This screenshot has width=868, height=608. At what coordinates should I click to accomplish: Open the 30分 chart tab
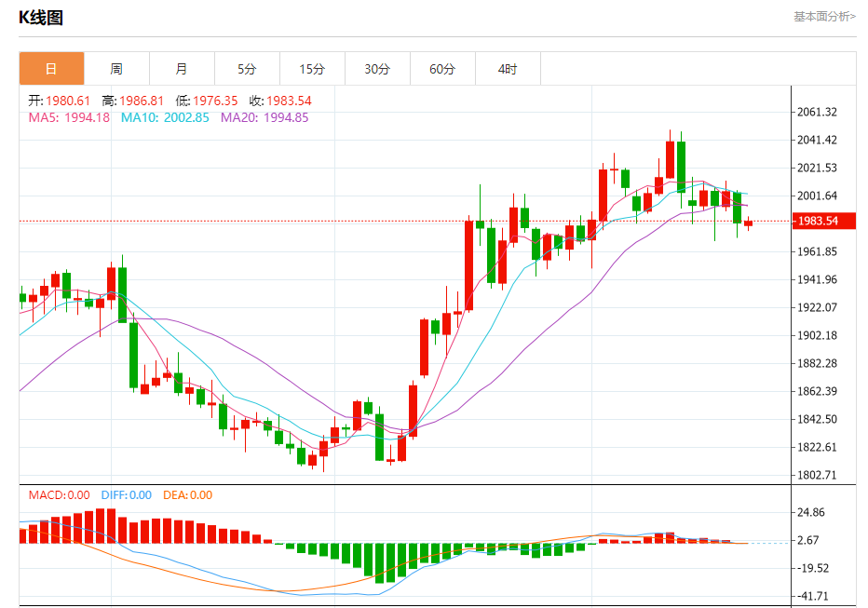pyautogui.click(x=377, y=69)
